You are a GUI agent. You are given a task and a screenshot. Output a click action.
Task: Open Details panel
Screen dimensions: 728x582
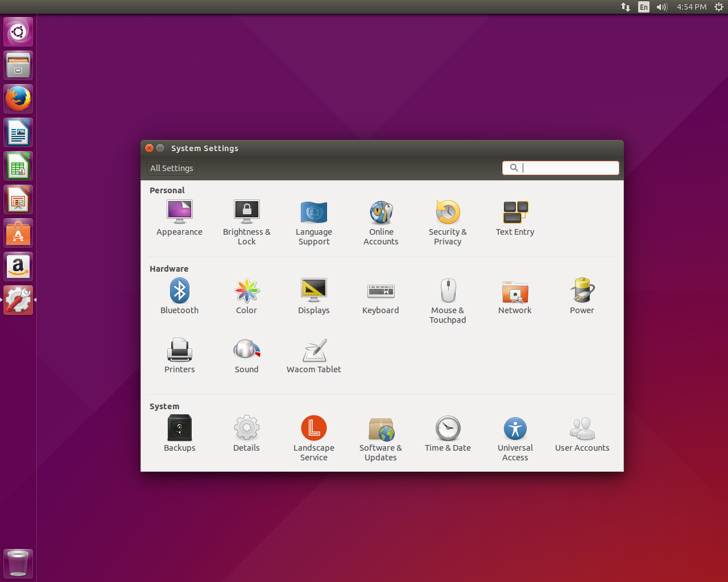[246, 434]
